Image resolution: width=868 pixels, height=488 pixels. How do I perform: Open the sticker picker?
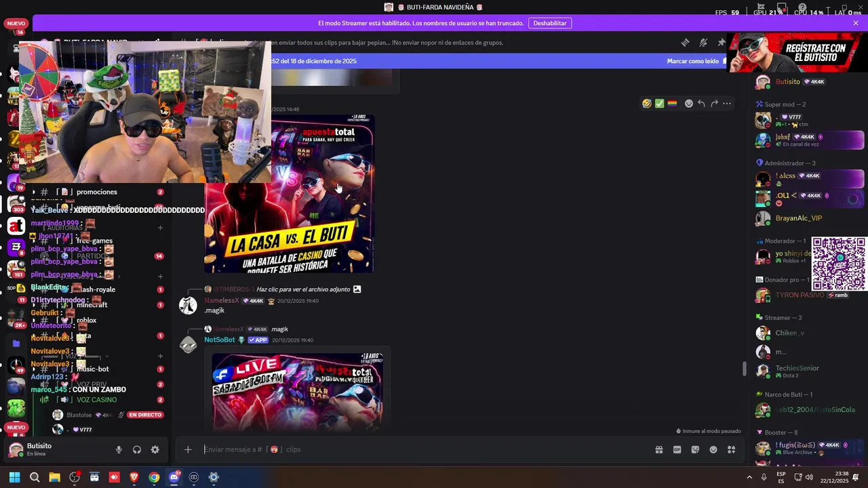[x=695, y=449]
